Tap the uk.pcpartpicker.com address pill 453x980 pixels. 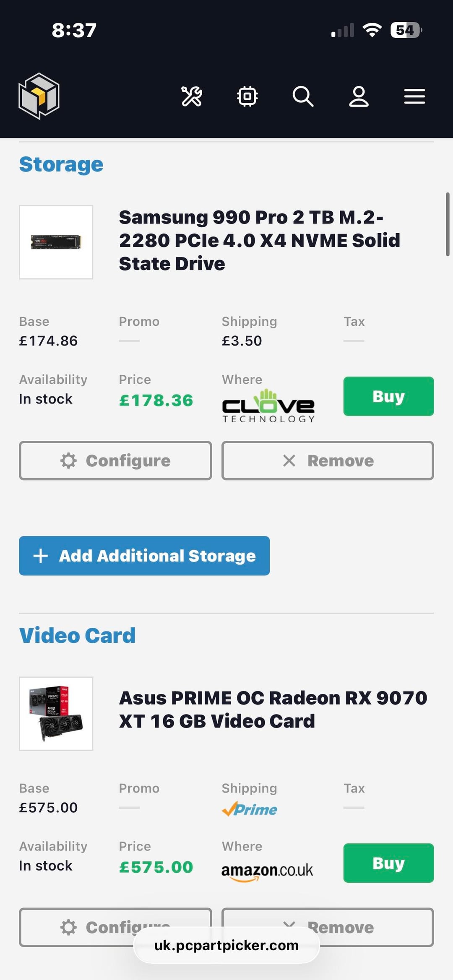226,945
